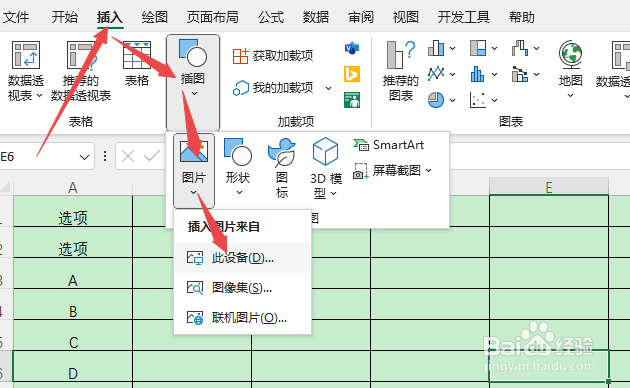Select the 插入 ribbon tab
Viewport: 630px width, 388px height.
click(x=110, y=17)
